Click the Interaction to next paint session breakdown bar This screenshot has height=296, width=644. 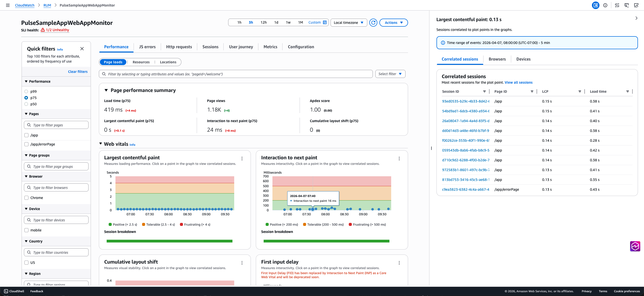click(327, 241)
